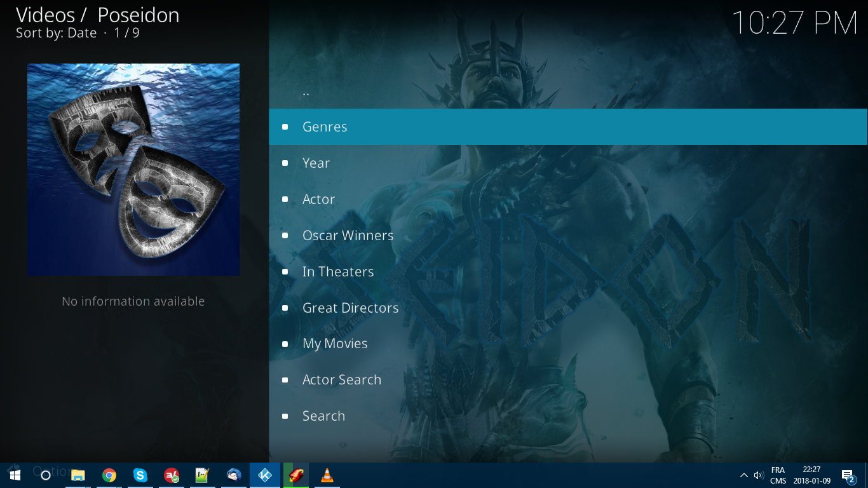This screenshot has width=868, height=488.
Task: Choose Actor Search entry
Action: [x=568, y=379]
